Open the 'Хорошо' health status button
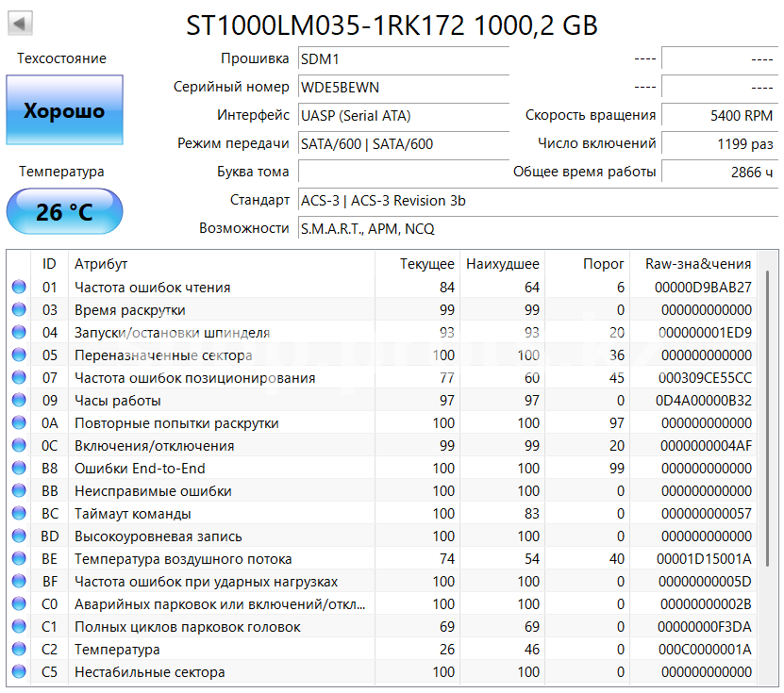This screenshot has height=693, width=784. pos(64,111)
